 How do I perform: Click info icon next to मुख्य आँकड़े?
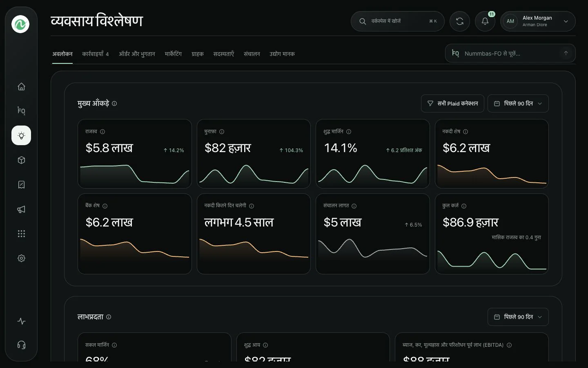(114, 103)
